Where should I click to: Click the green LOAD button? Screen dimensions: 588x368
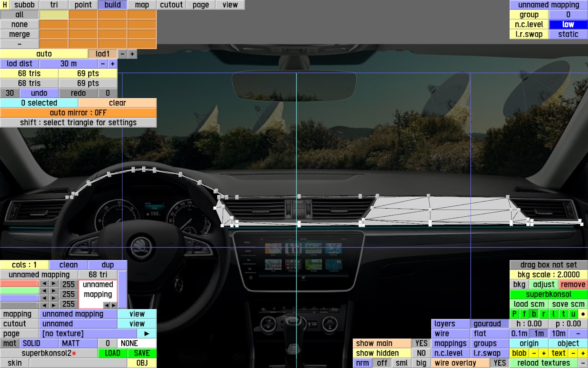tap(113, 353)
